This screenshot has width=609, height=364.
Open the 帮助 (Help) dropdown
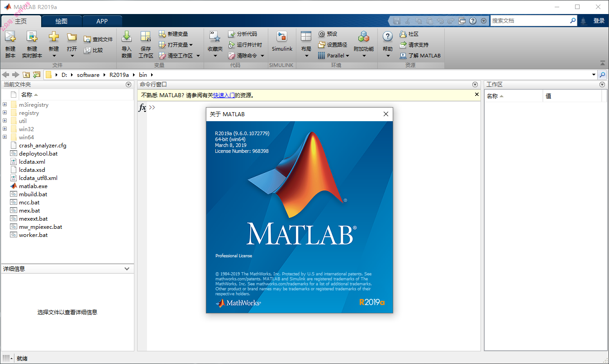(388, 56)
